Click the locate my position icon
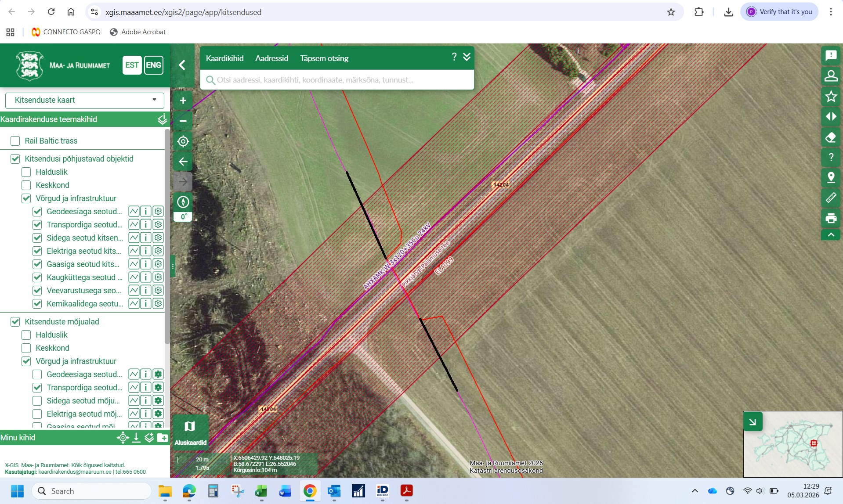 pyautogui.click(x=183, y=141)
